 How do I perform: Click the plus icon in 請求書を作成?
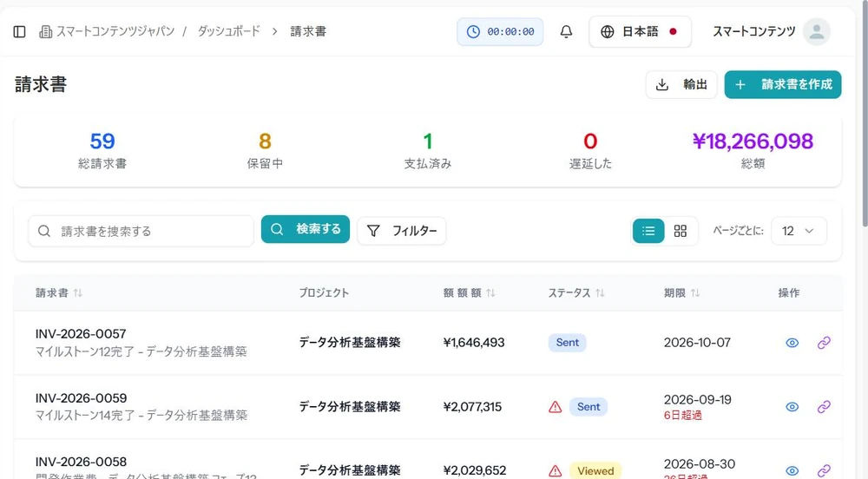tap(740, 85)
